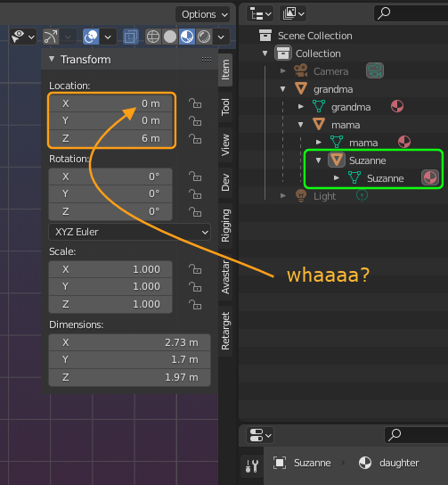Enable rendered viewport shading sphere
This screenshot has width=448, height=485.
click(204, 37)
